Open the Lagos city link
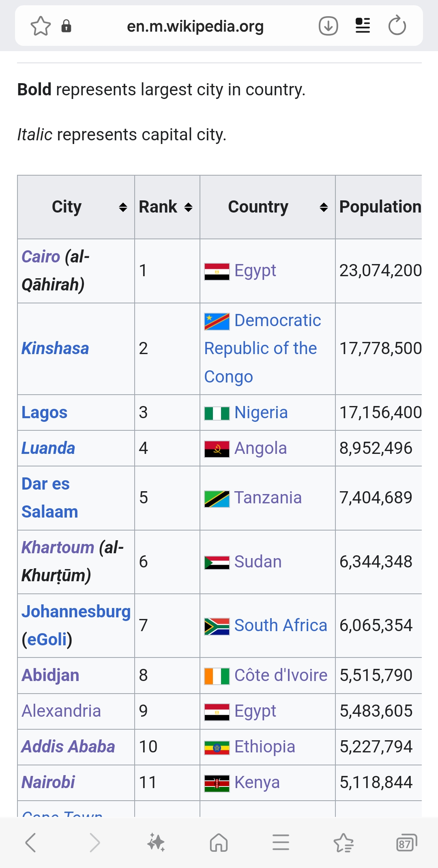 (x=44, y=413)
